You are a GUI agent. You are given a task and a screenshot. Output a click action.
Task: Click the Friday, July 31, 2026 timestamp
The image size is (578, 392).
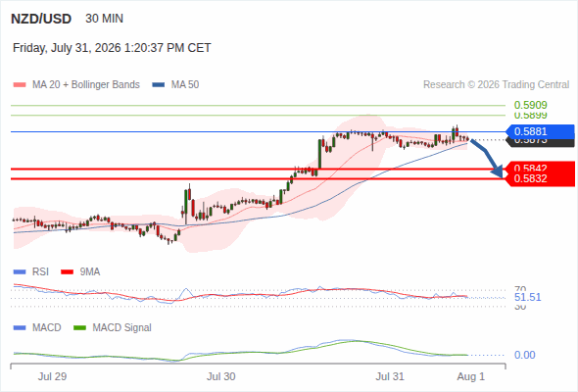112,48
